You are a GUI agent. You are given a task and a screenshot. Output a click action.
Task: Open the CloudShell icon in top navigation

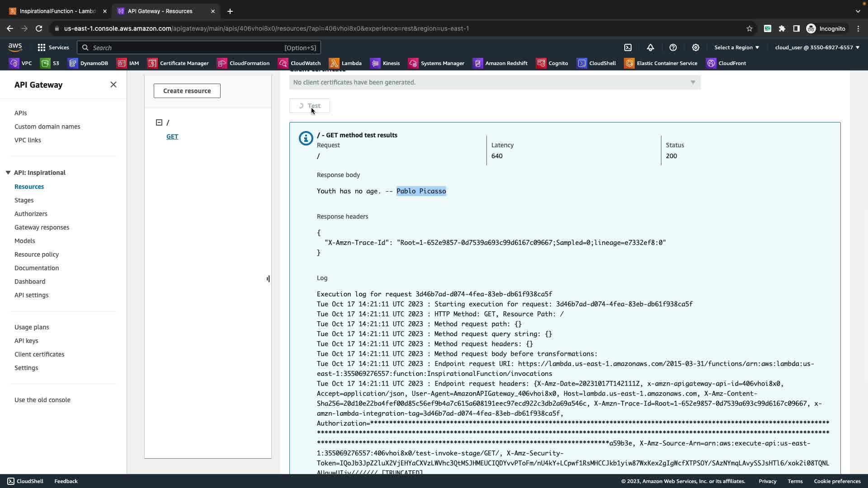point(628,47)
